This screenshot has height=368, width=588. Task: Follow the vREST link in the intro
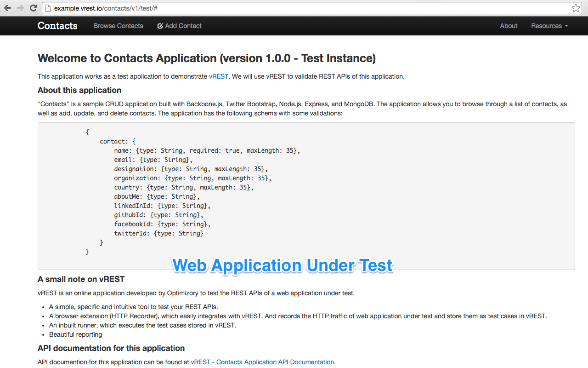(x=219, y=76)
